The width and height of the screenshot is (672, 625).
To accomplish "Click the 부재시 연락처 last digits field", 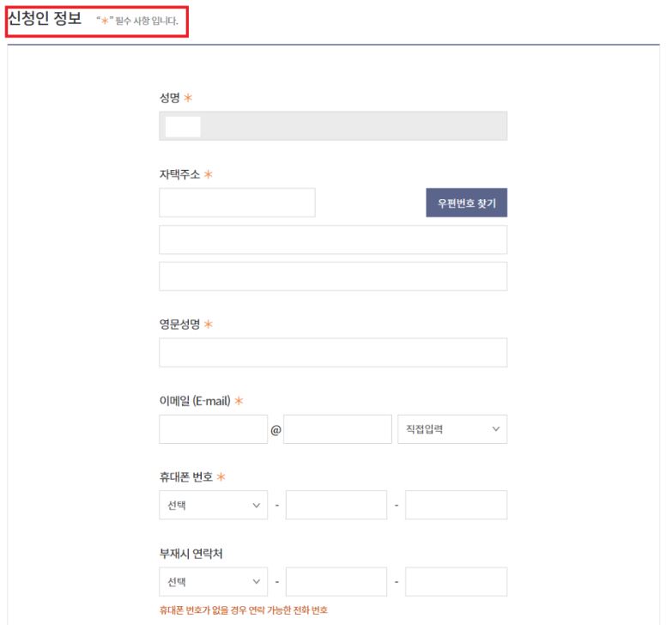I will coord(456,582).
